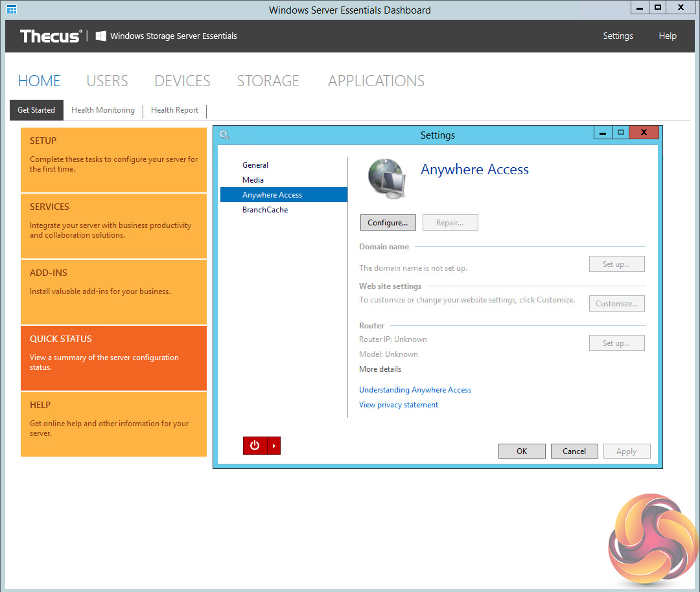Click Domain name Set up... button

(x=616, y=264)
